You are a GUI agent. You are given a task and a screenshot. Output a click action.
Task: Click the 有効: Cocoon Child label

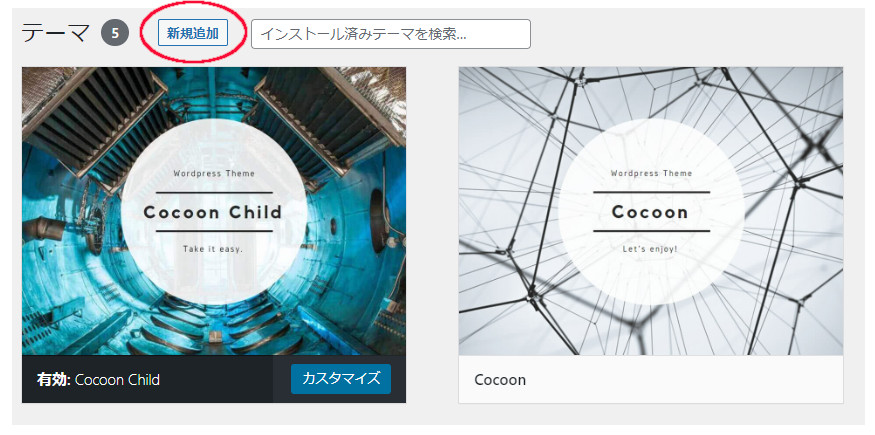[98, 380]
